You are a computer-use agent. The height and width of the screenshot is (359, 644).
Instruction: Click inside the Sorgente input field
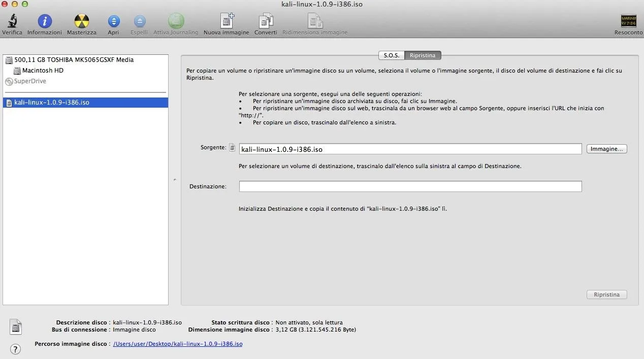410,149
